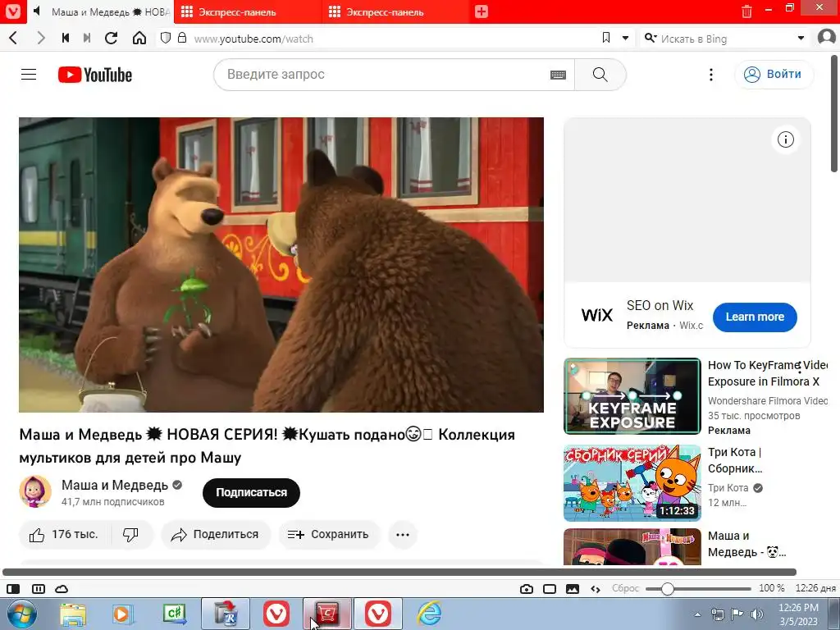This screenshot has width=840, height=630.
Task: Click the Masha and Bear video player
Action: (281, 265)
